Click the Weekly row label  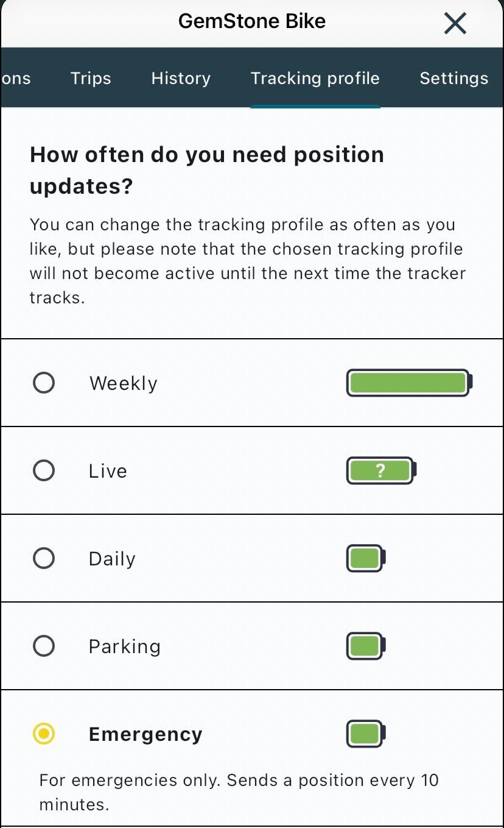pyautogui.click(x=123, y=383)
